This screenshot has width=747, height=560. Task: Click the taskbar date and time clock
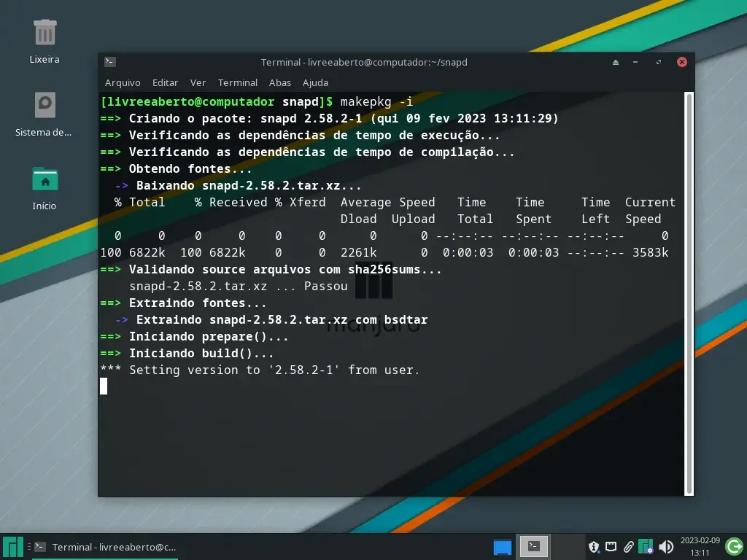point(700,546)
